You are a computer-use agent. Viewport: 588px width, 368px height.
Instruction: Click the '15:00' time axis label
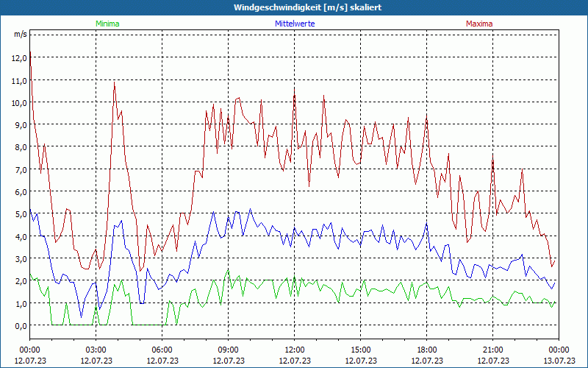[x=360, y=350]
